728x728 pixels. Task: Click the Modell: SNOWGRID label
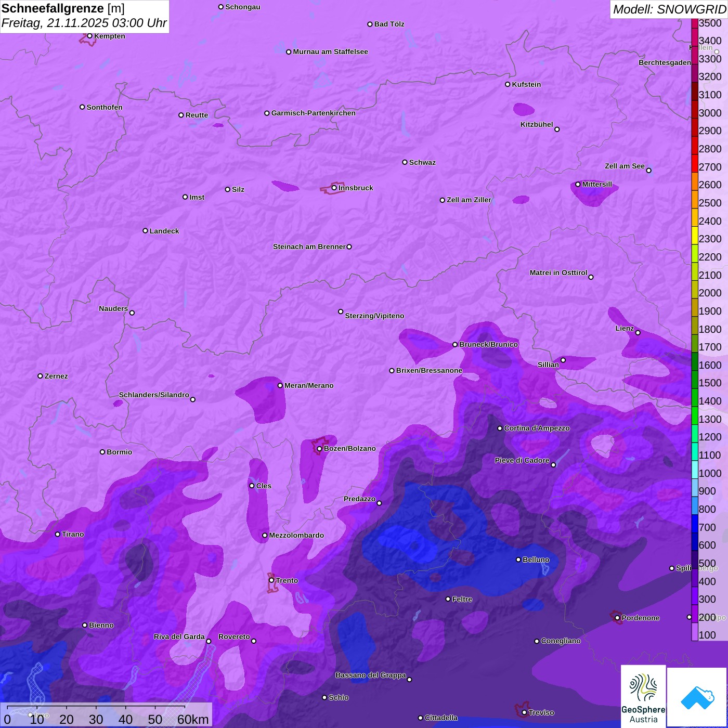tap(669, 9)
